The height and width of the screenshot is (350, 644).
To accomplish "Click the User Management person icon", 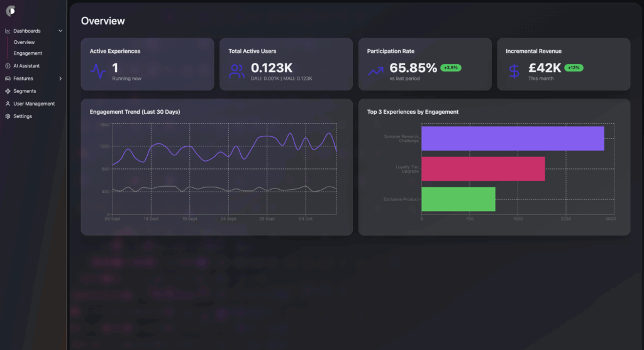I will 8,104.
